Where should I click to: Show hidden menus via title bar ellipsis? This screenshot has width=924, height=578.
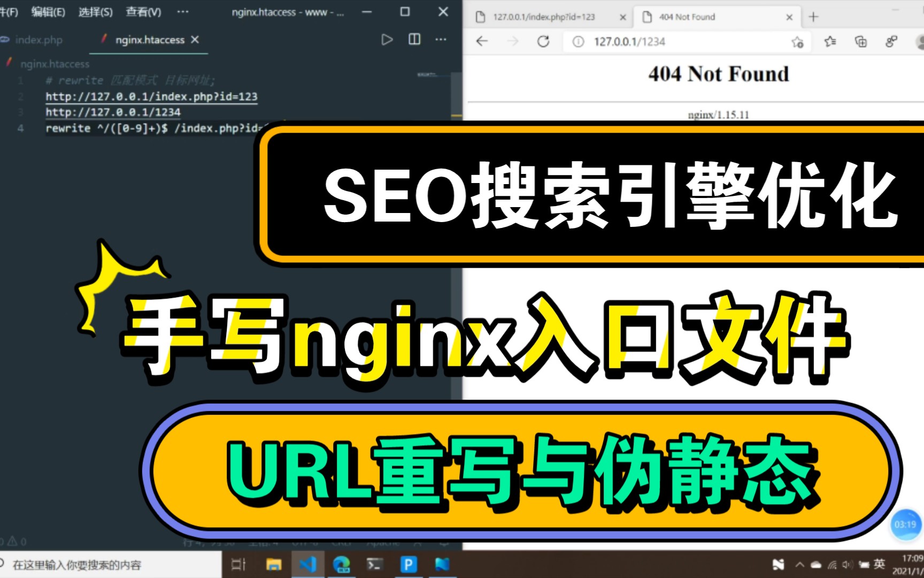pyautogui.click(x=183, y=11)
